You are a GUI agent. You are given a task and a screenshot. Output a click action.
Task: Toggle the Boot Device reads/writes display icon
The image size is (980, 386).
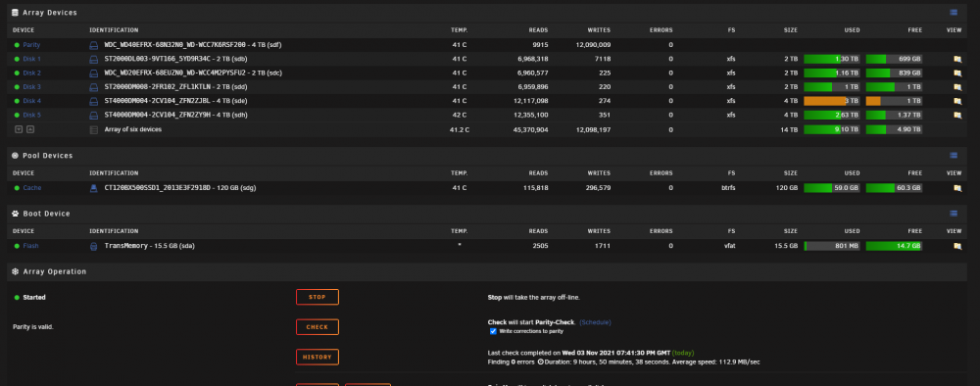pos(954,213)
